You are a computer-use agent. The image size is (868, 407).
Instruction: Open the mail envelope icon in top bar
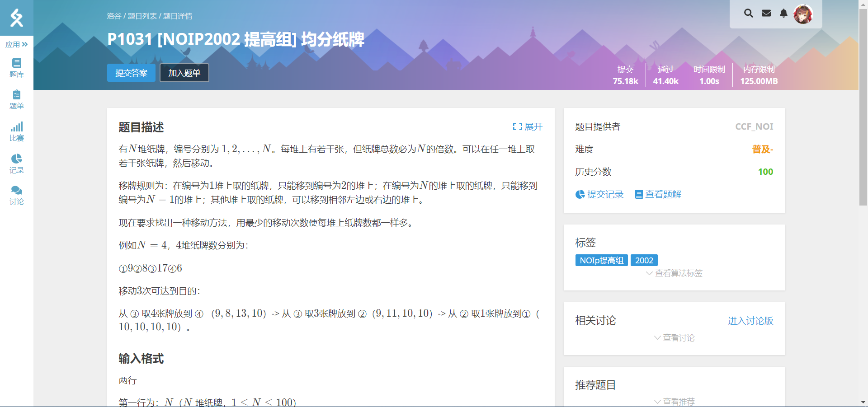(x=766, y=13)
